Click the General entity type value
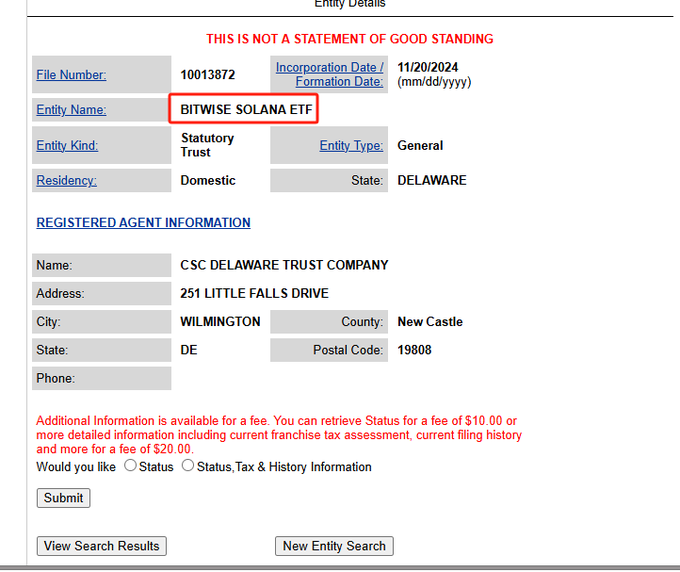The width and height of the screenshot is (680, 572). (x=420, y=145)
